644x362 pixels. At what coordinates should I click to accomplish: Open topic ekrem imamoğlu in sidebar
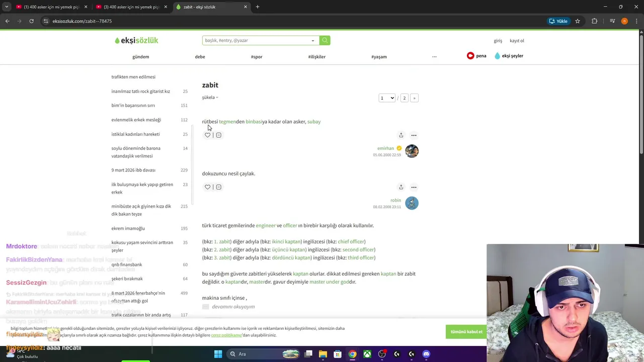128,229
